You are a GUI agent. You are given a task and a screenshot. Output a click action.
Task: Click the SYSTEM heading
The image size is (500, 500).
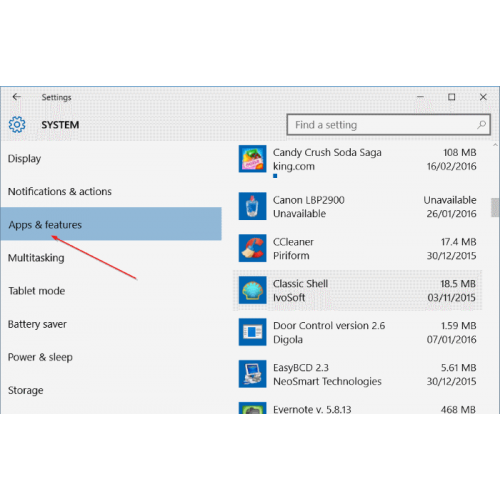[x=60, y=125]
